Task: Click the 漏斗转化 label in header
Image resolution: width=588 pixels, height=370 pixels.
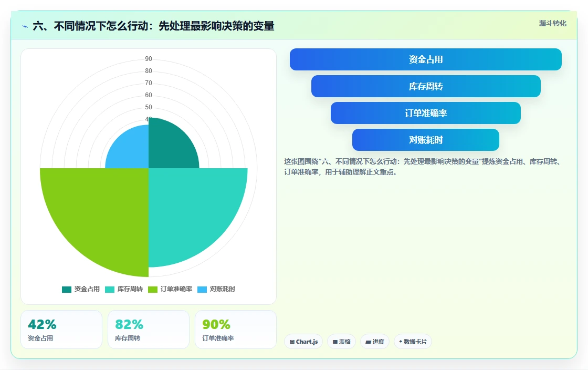Action: click(553, 23)
